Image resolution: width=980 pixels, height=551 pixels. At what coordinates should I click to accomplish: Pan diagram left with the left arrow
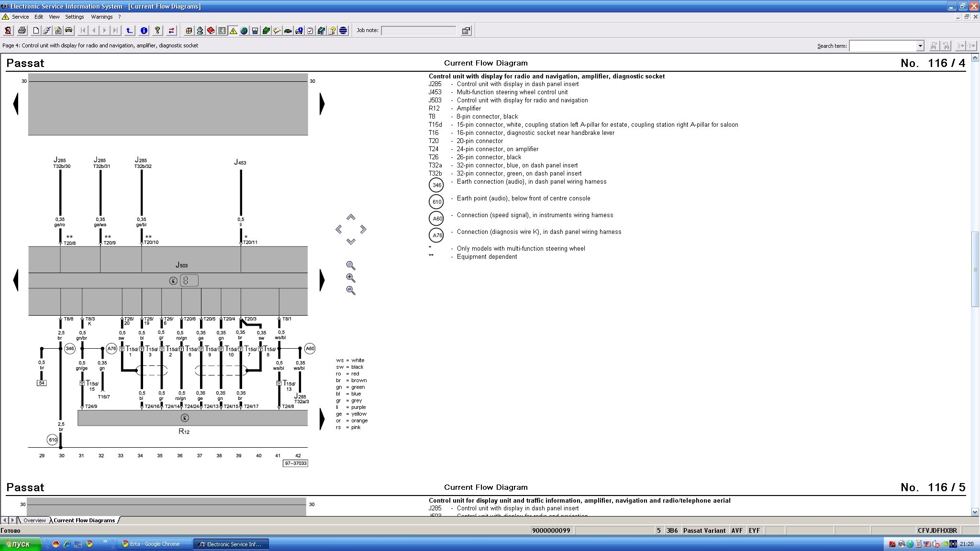(339, 230)
